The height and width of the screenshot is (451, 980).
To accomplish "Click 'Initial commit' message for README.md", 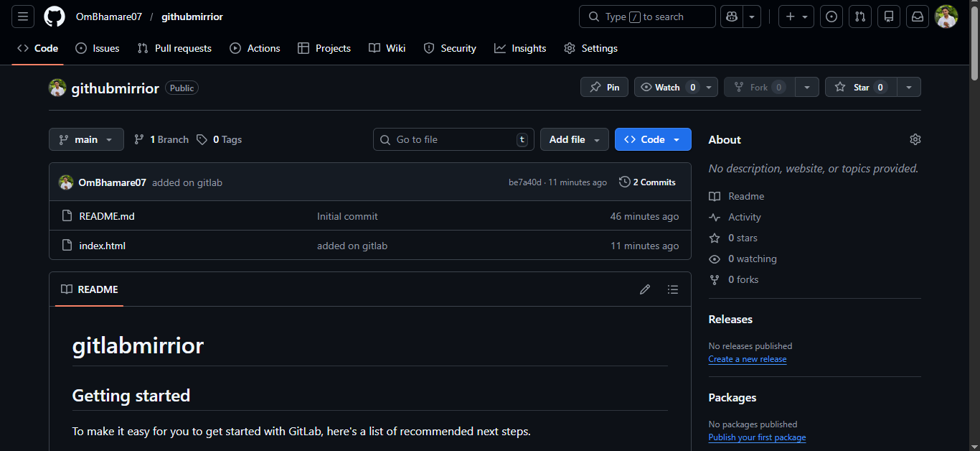I will click(347, 216).
